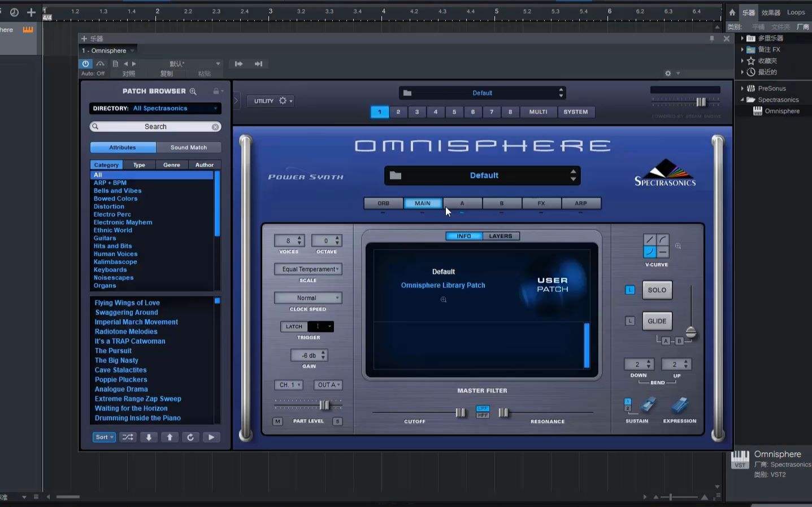Toggle the plugin power bypass button

tap(85, 64)
